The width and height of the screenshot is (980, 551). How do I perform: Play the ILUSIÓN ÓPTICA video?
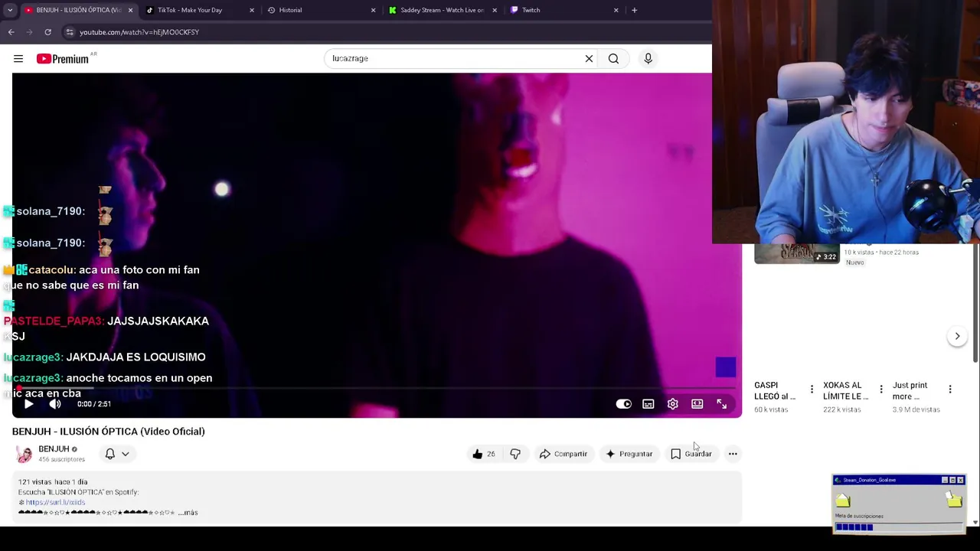(x=28, y=404)
